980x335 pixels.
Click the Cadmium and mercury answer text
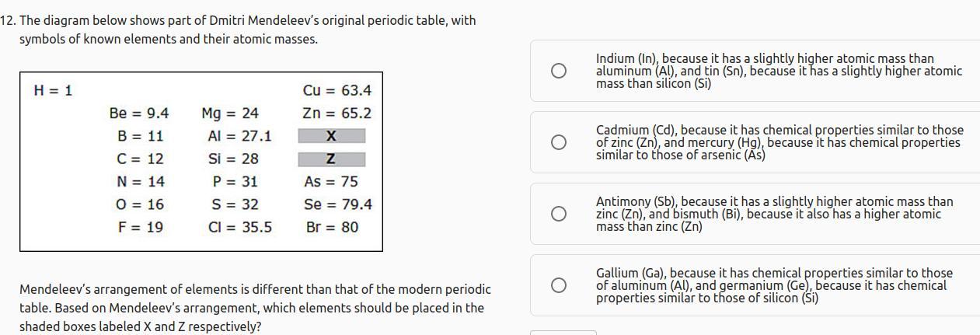point(778,142)
